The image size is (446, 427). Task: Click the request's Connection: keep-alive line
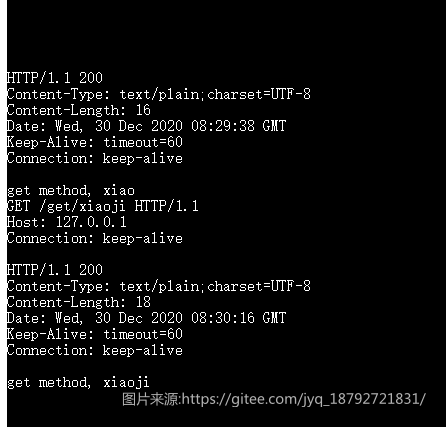coord(95,238)
